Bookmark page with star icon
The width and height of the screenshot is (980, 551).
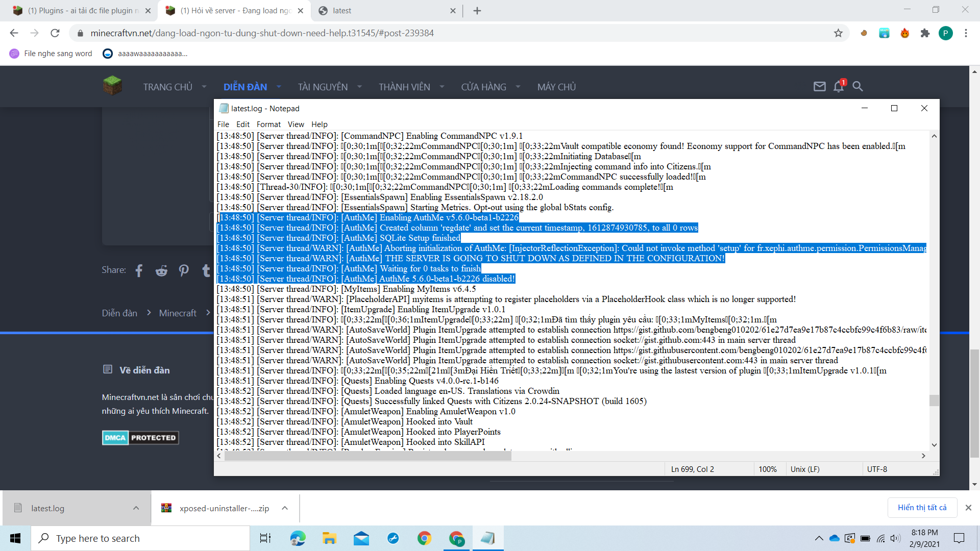tap(838, 33)
